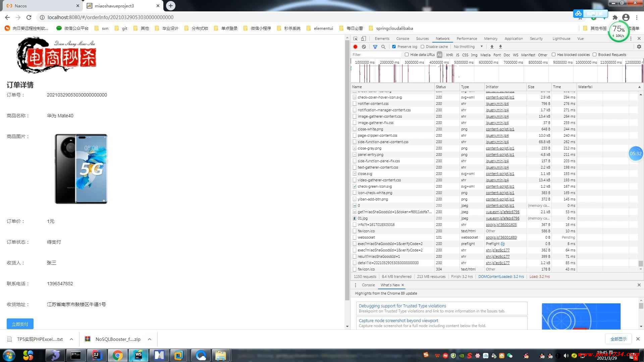This screenshot has height=362, width=644.
Task: Switch to the Sources tab
Action: coord(422,39)
